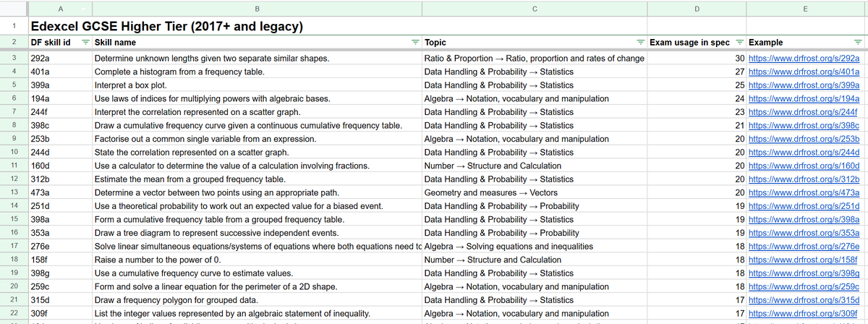The height and width of the screenshot is (324, 868).
Task: Select row 10 header
Action: point(14,153)
